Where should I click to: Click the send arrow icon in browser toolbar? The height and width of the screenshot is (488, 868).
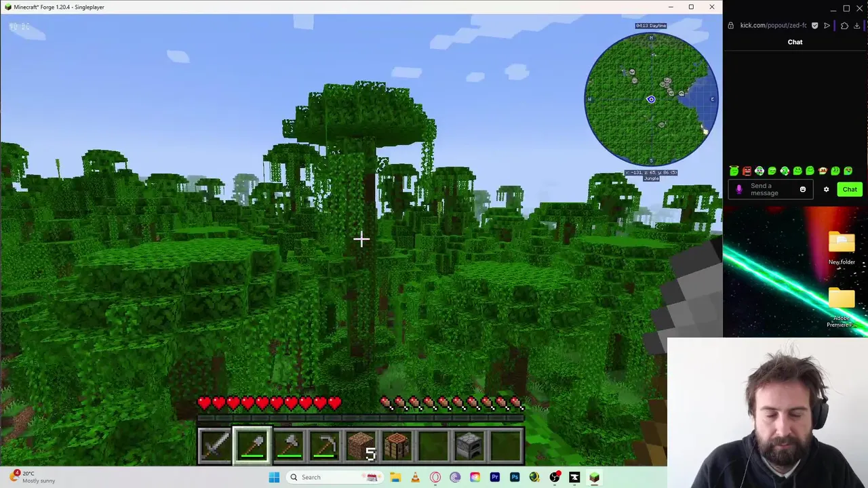(x=827, y=26)
